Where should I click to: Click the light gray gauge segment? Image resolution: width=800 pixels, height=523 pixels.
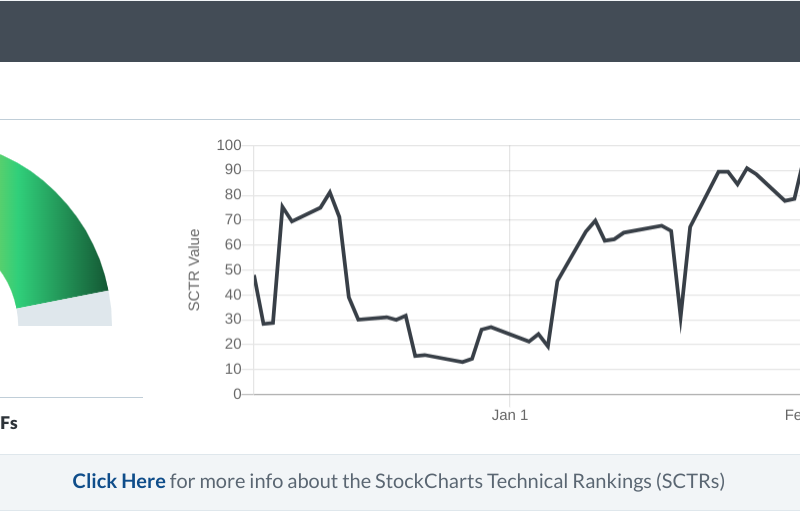[x=65, y=310]
